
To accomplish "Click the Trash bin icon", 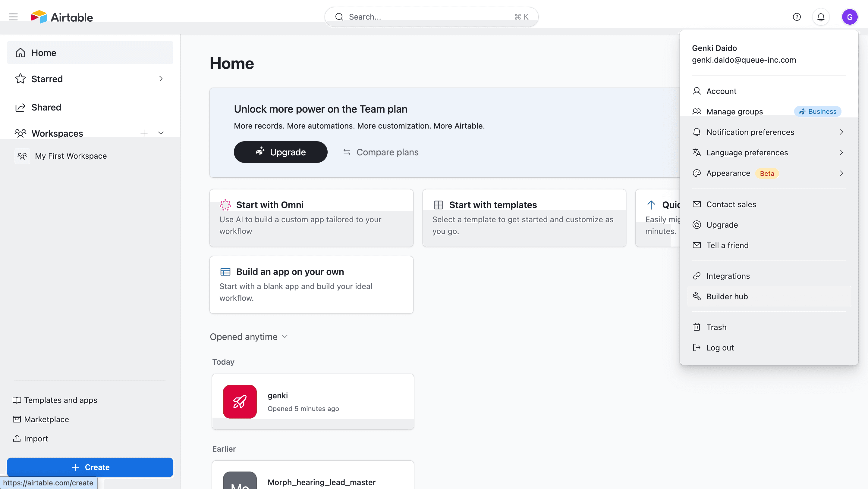I will tap(697, 327).
